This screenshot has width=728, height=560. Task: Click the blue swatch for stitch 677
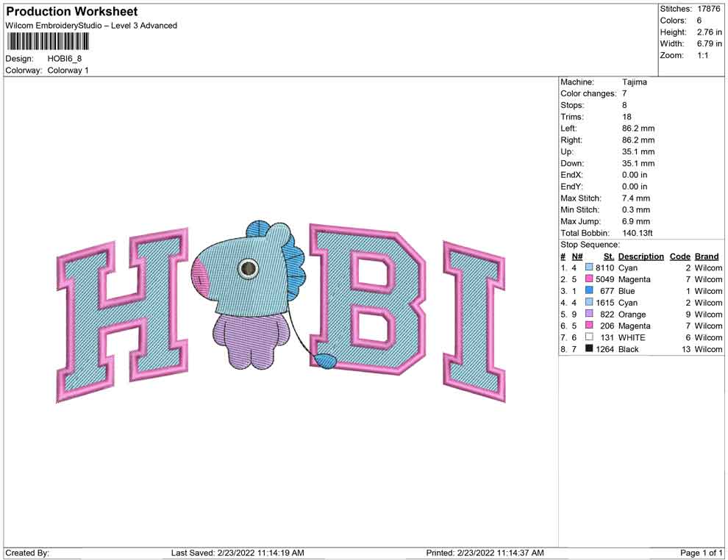(589, 290)
